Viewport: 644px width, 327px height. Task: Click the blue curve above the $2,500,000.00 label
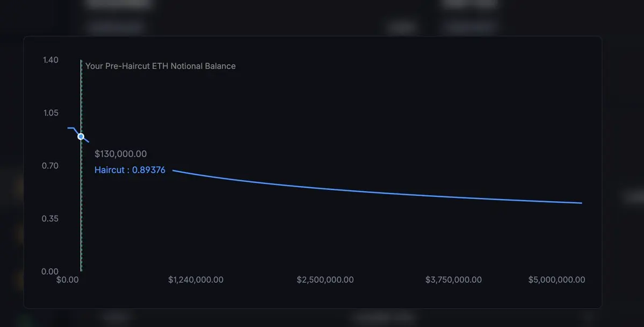325,188
